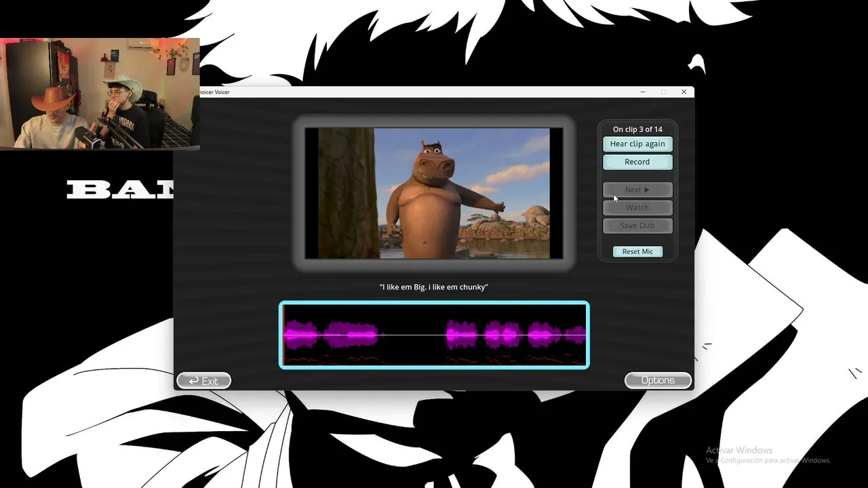Click the purple audio waveform display
The height and width of the screenshot is (488, 868).
click(434, 335)
